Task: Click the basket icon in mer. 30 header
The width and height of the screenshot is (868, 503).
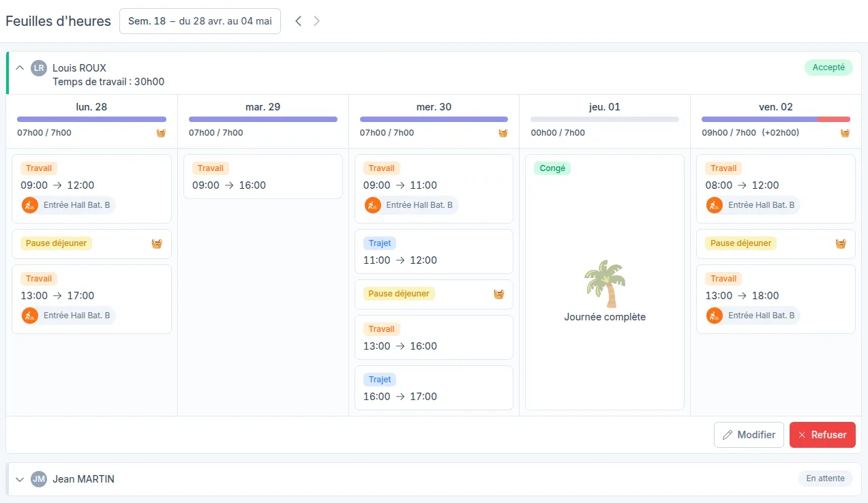Action: (x=503, y=133)
